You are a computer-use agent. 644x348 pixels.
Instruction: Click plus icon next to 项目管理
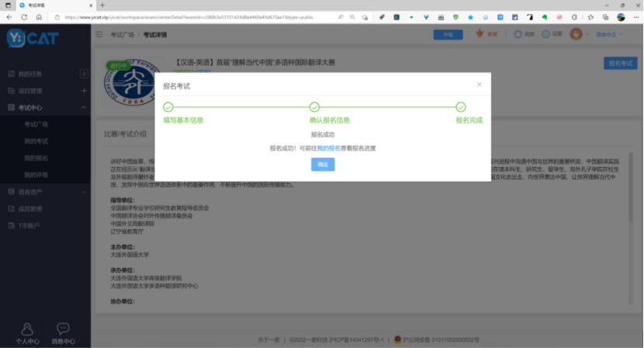pyautogui.click(x=84, y=91)
